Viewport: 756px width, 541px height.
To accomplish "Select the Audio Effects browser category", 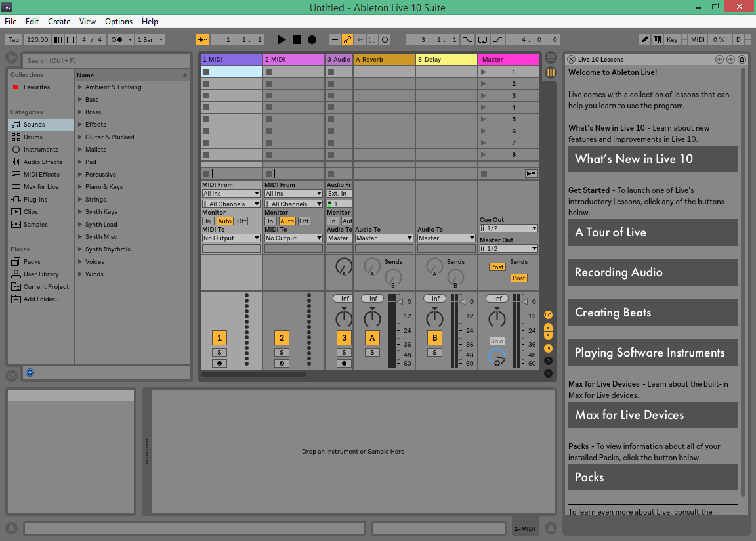I will point(41,162).
